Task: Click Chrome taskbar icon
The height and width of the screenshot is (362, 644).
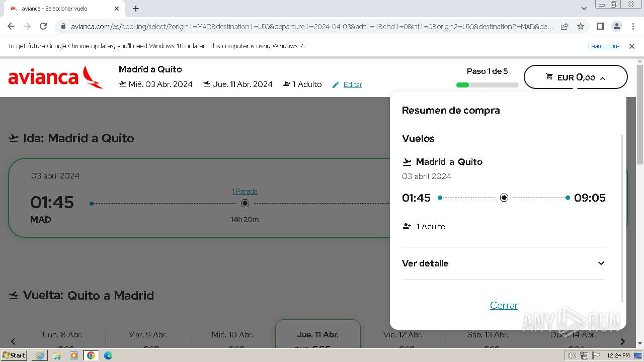Action: pos(91,355)
